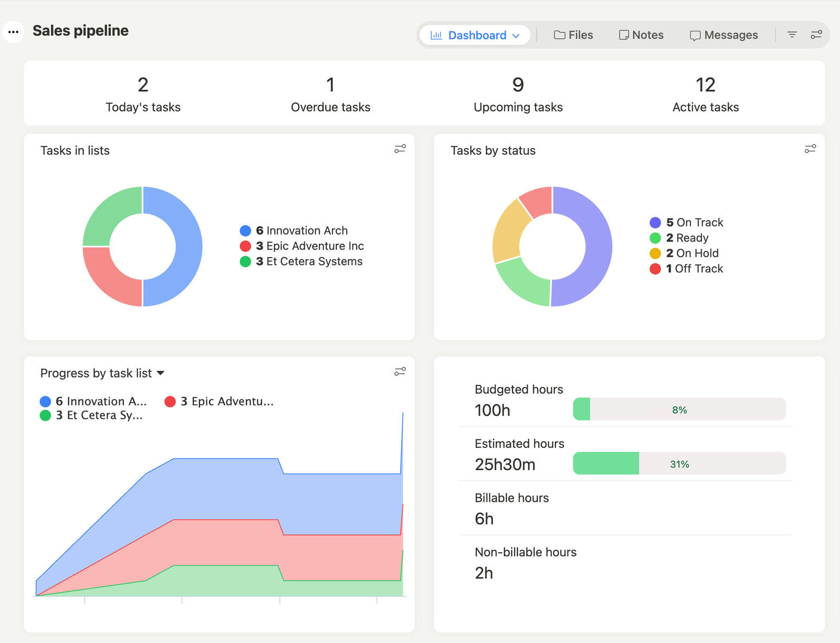Click the Sales pipeline project title
This screenshot has width=840, height=643.
coord(80,31)
